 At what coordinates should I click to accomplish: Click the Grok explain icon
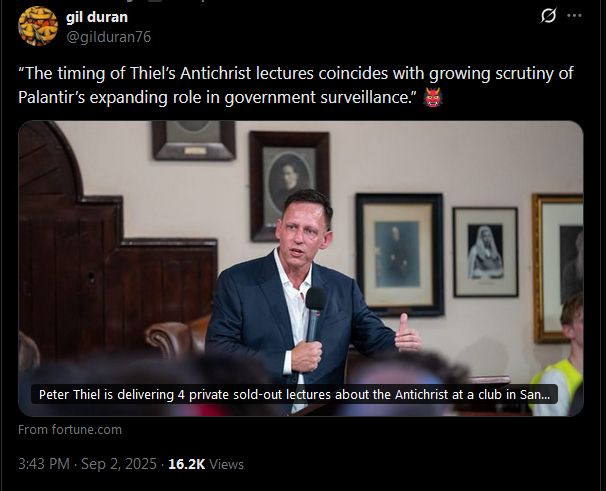548,16
